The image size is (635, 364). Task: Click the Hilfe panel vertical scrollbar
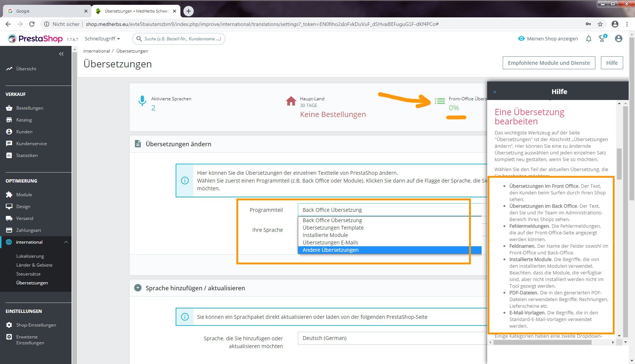619,164
